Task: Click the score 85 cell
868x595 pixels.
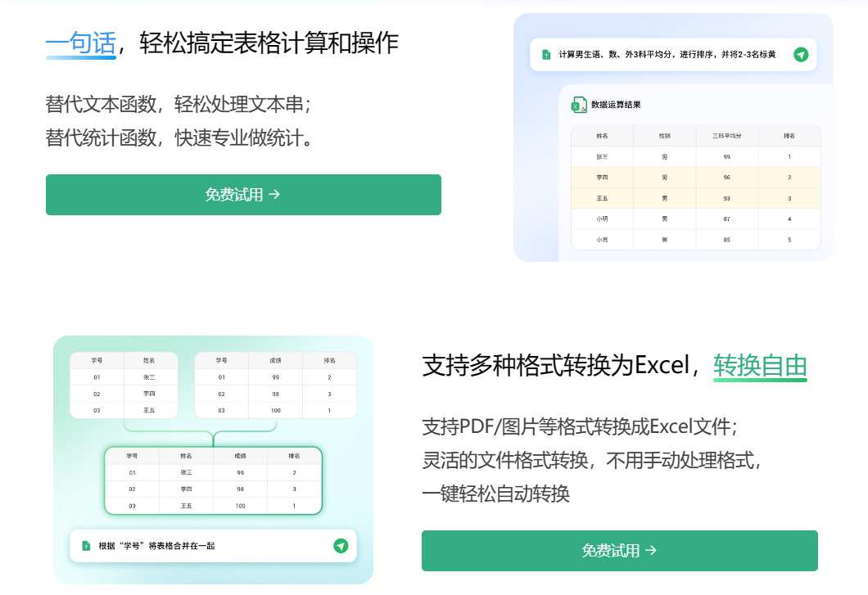Action: tap(727, 240)
